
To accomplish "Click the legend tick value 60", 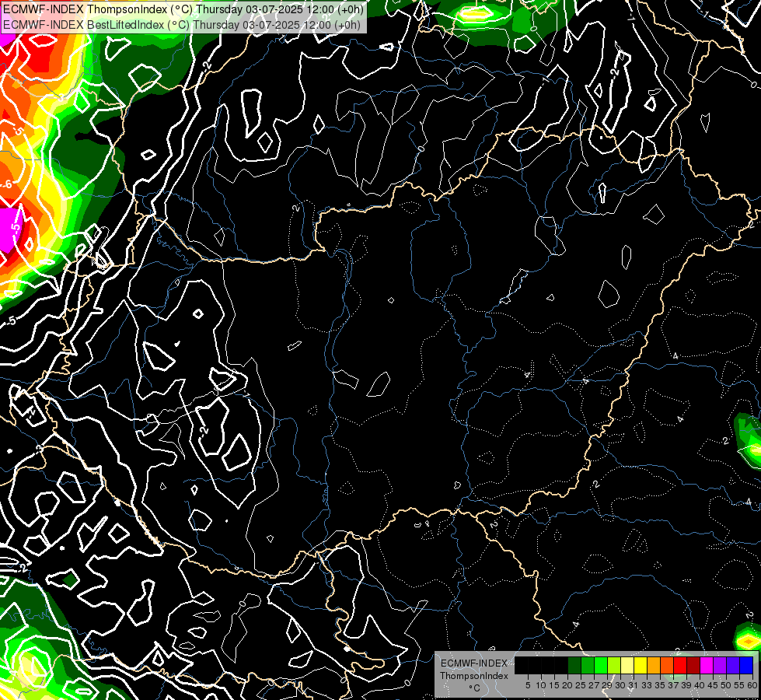I will [752, 685].
